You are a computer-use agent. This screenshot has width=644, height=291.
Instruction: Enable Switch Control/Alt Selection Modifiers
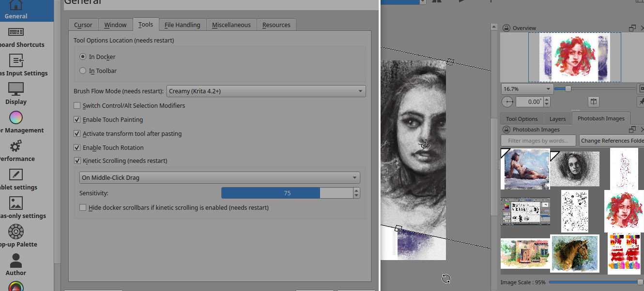(77, 106)
